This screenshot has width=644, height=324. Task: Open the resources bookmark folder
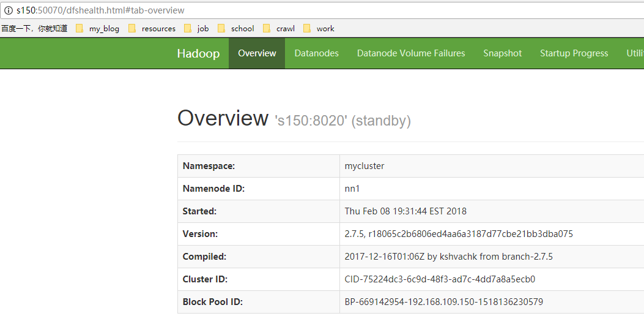(152, 28)
